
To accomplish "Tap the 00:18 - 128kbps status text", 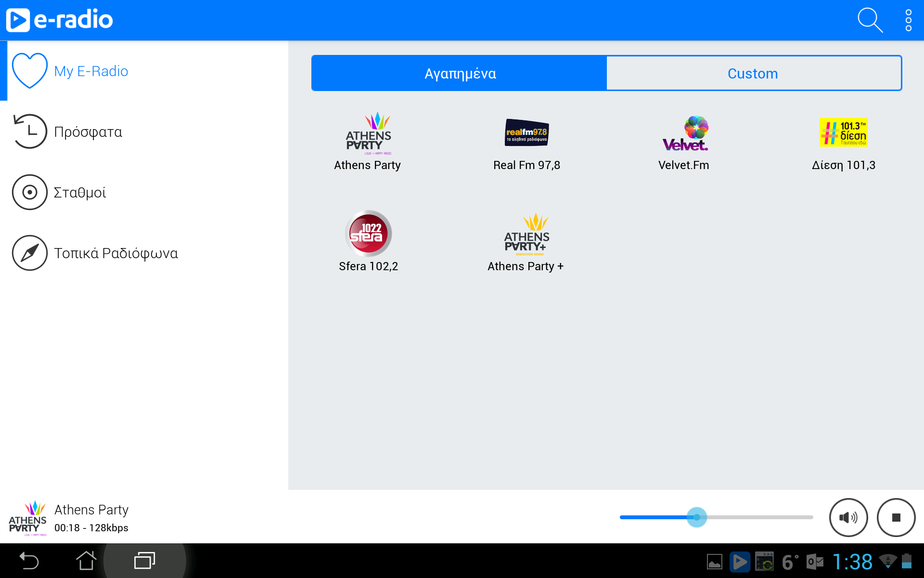I will pos(91,528).
